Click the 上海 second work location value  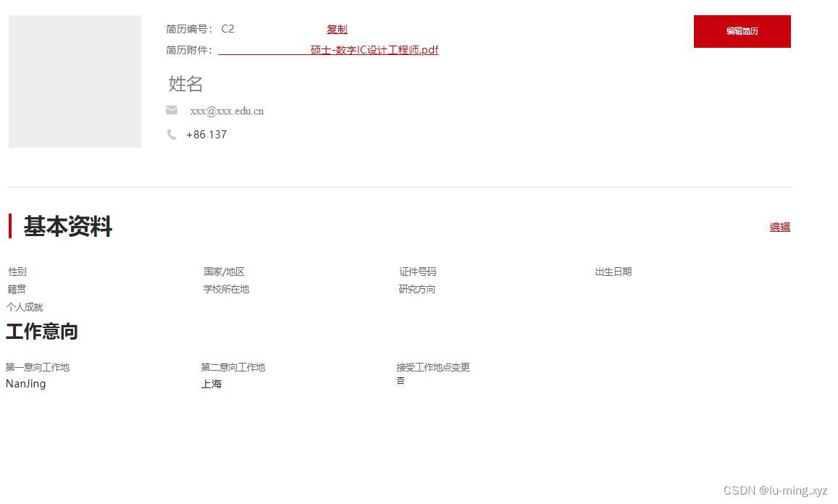coord(211,383)
